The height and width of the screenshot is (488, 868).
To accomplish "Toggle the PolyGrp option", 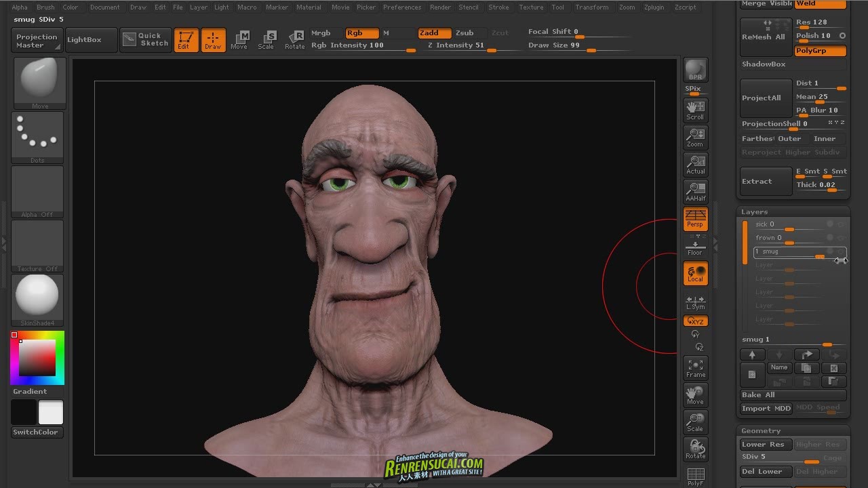I will click(820, 51).
